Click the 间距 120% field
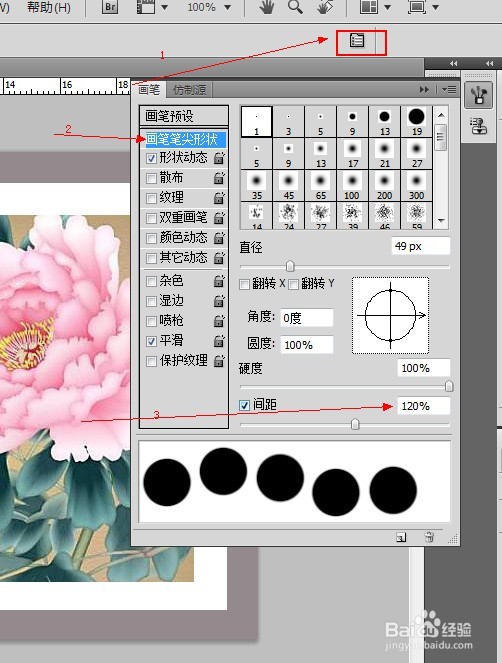 pyautogui.click(x=424, y=406)
